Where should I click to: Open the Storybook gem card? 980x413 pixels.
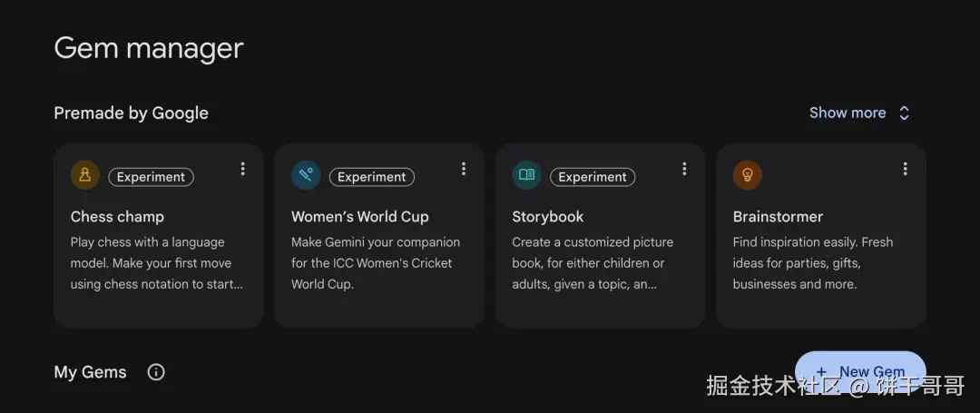600,236
